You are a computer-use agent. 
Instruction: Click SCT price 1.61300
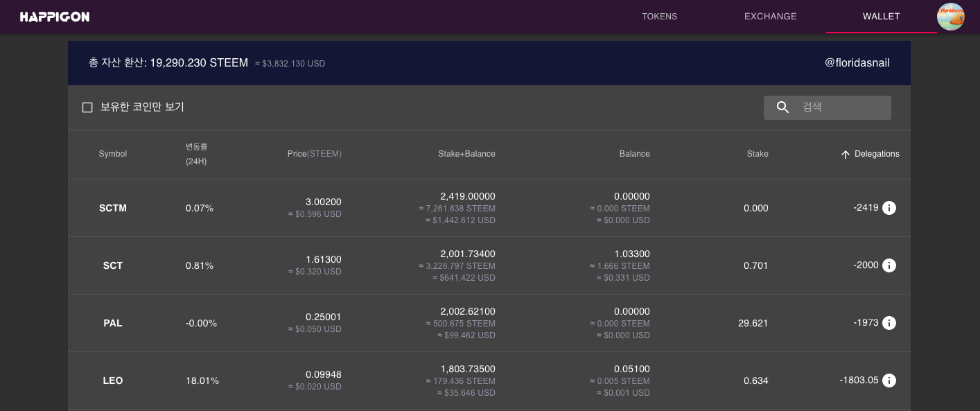pyautogui.click(x=324, y=259)
